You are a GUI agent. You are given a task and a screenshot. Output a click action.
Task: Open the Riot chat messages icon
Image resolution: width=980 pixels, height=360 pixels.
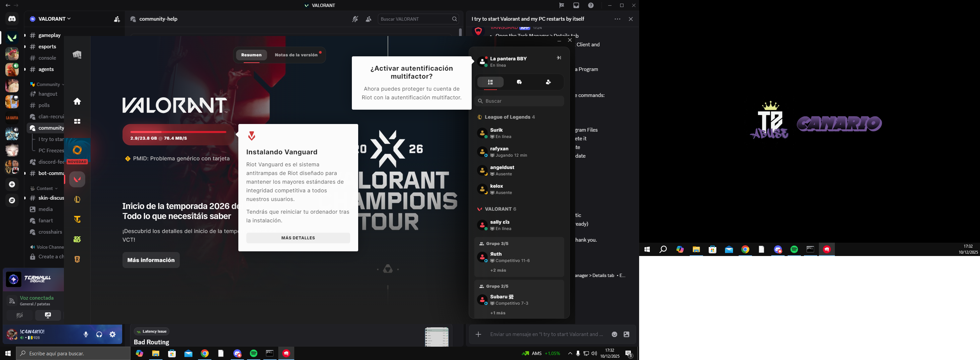point(519,82)
